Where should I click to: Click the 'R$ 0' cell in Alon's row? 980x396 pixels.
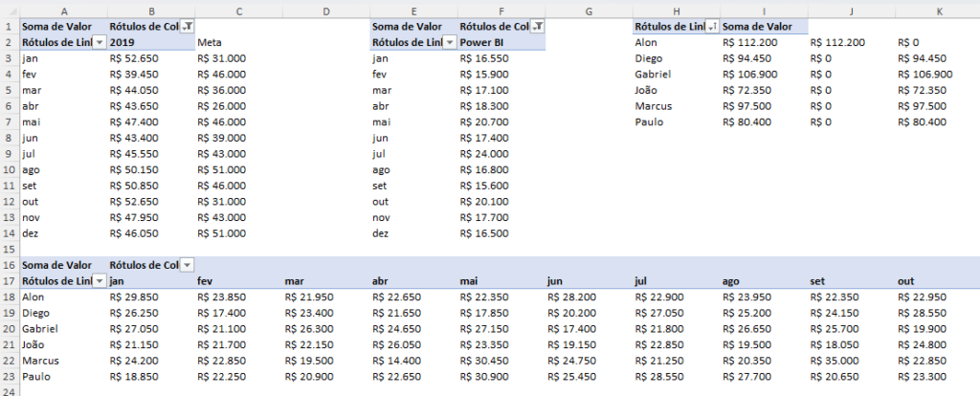pos(907,42)
